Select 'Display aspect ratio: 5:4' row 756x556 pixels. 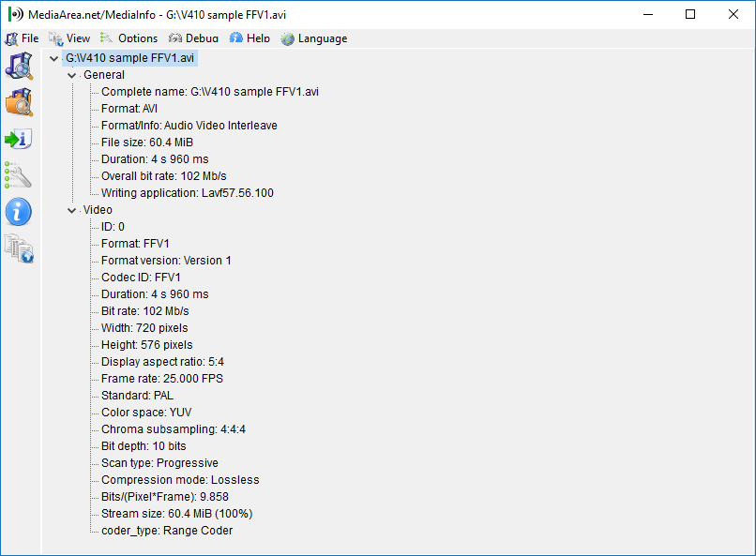(x=162, y=361)
